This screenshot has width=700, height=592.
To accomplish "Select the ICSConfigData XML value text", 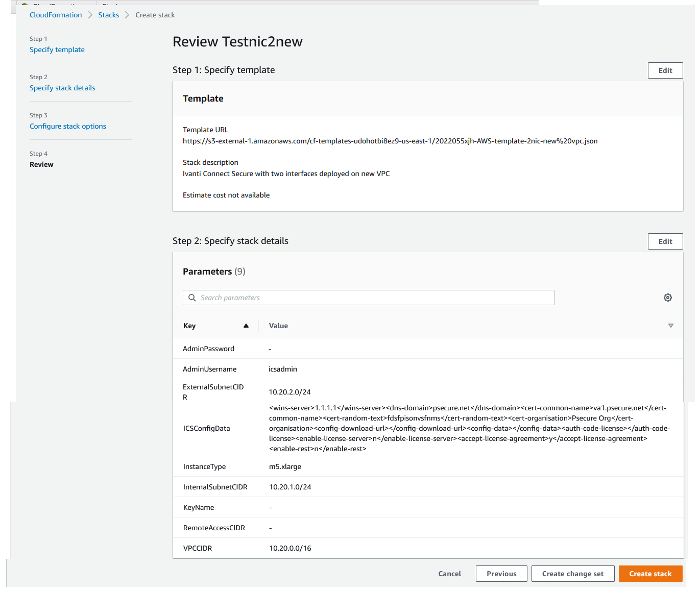I will pyautogui.click(x=470, y=428).
